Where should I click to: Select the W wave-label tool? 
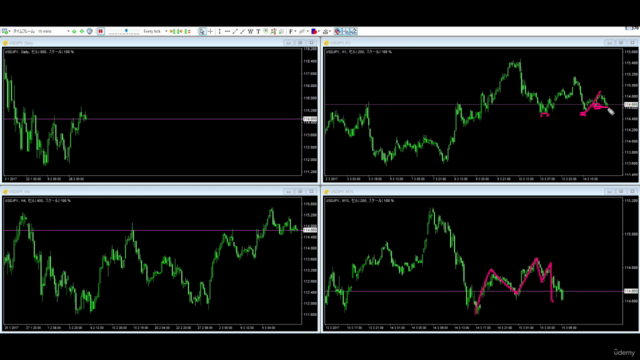click(250, 31)
